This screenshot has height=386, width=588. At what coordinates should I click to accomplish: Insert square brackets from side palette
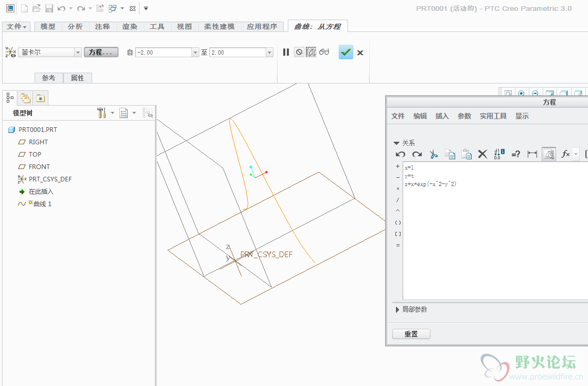(x=398, y=234)
